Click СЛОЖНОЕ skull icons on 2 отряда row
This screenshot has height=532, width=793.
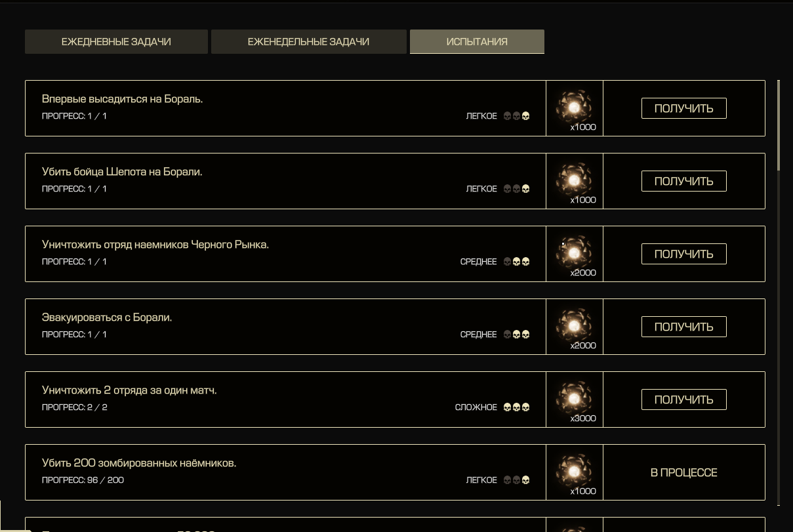coord(516,407)
